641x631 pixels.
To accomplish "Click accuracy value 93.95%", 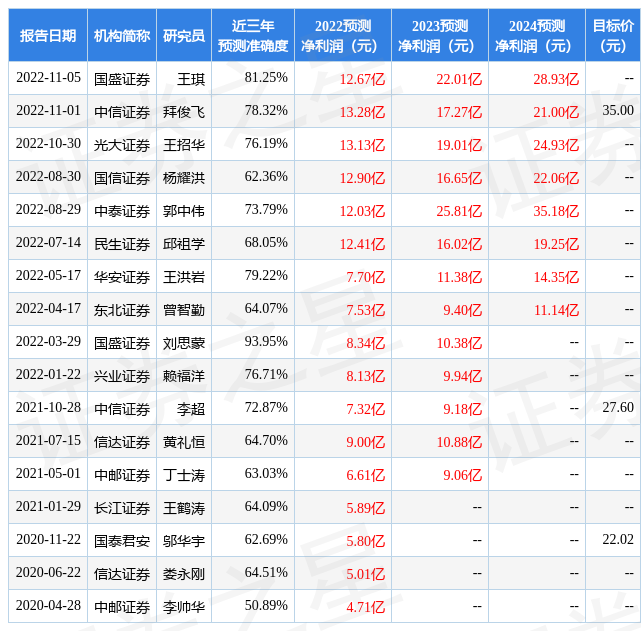I will [266, 342].
